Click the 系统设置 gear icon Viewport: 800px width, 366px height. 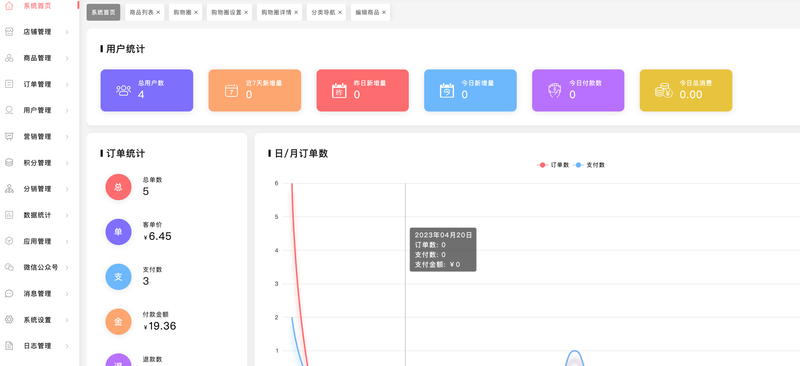click(9, 320)
